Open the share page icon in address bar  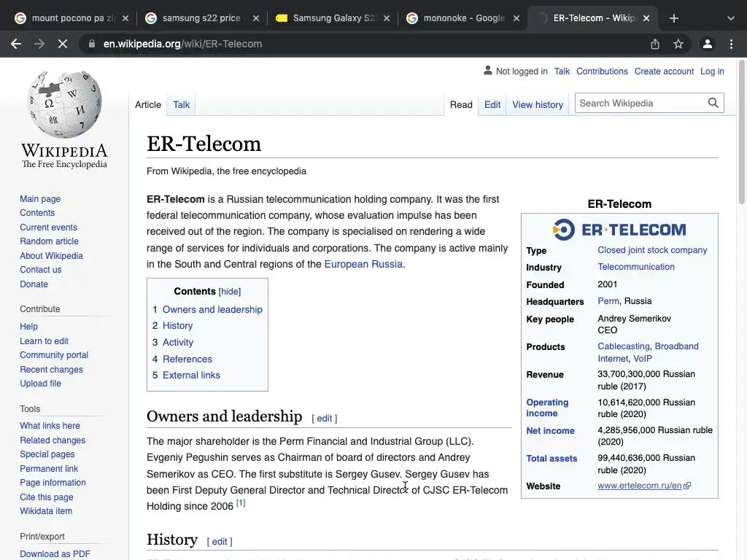point(655,44)
